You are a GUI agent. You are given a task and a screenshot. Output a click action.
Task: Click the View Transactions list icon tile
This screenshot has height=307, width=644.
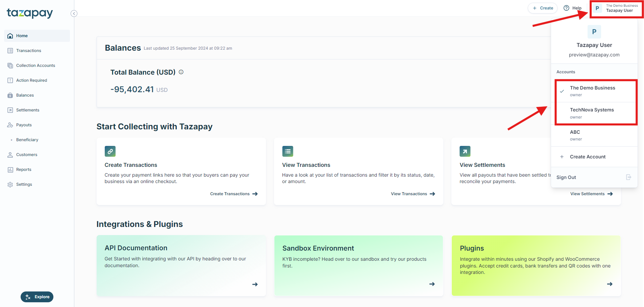tap(288, 151)
